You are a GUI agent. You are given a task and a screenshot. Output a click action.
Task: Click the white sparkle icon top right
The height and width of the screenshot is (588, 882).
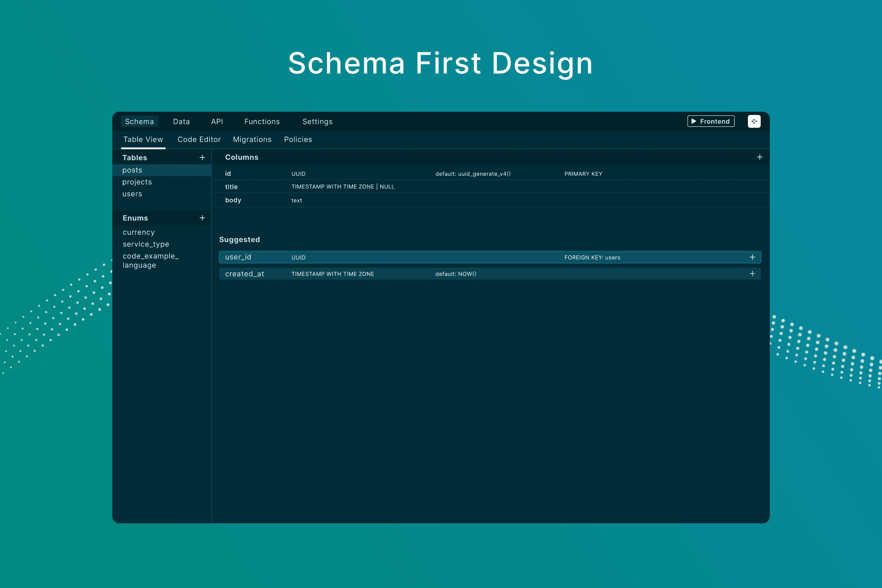754,121
